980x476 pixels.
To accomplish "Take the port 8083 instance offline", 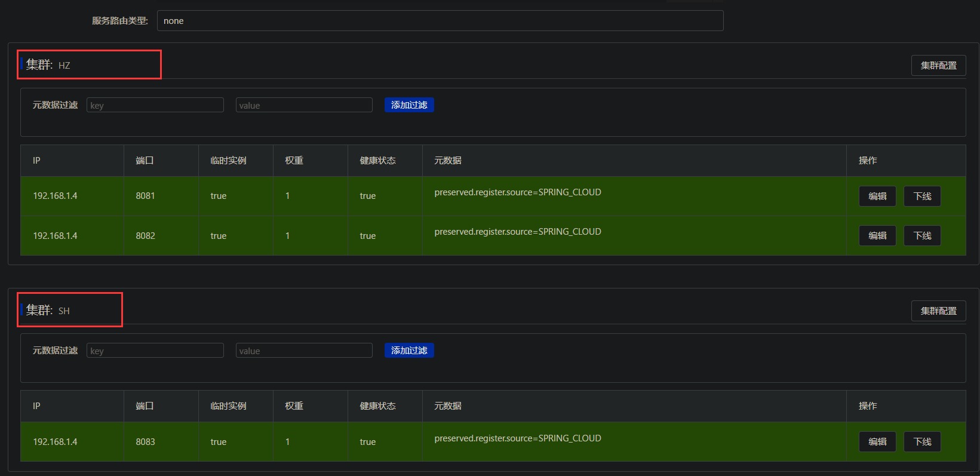I will pos(922,442).
